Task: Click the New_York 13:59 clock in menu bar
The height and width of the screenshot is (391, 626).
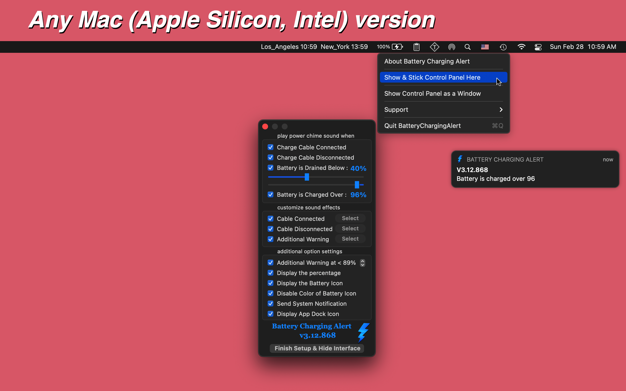Action: tap(344, 47)
